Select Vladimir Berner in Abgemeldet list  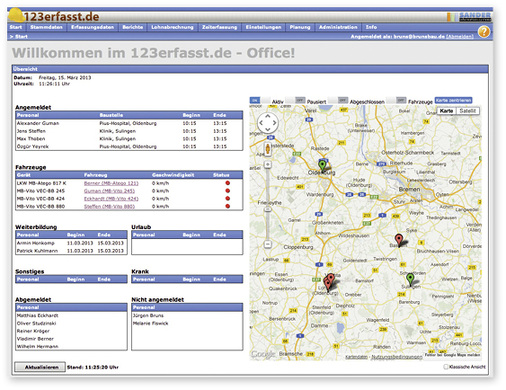35,339
